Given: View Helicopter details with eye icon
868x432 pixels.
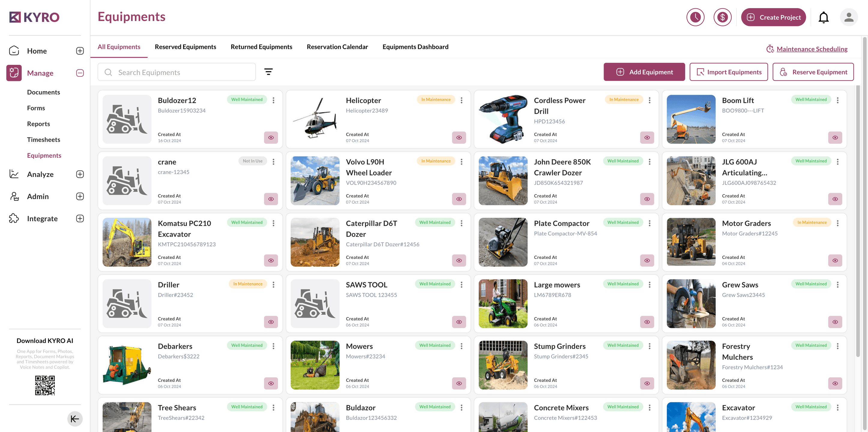Looking at the screenshot, I should (x=459, y=137).
